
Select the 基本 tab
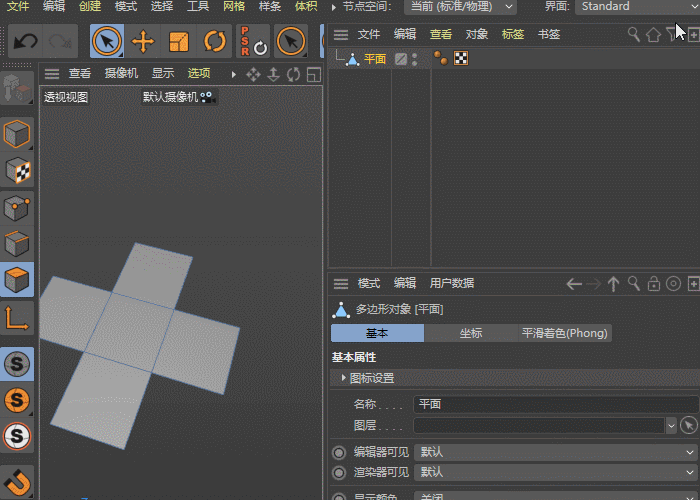(x=377, y=333)
